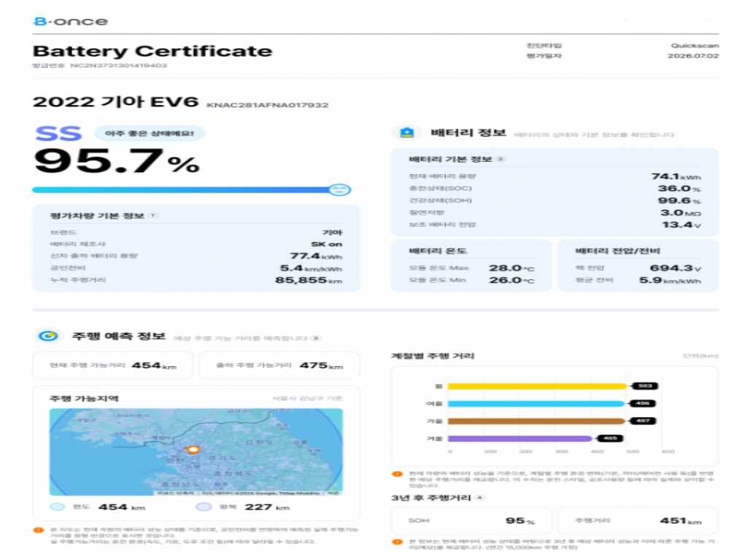747x560 pixels.
Task: Click the 694.3 V pack voltage value
Action: coord(675,268)
